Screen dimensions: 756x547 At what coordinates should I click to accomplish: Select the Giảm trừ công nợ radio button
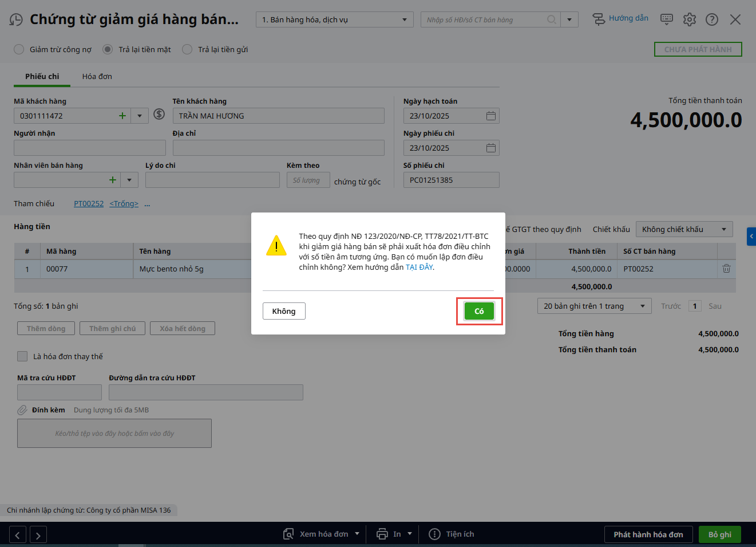click(19, 49)
